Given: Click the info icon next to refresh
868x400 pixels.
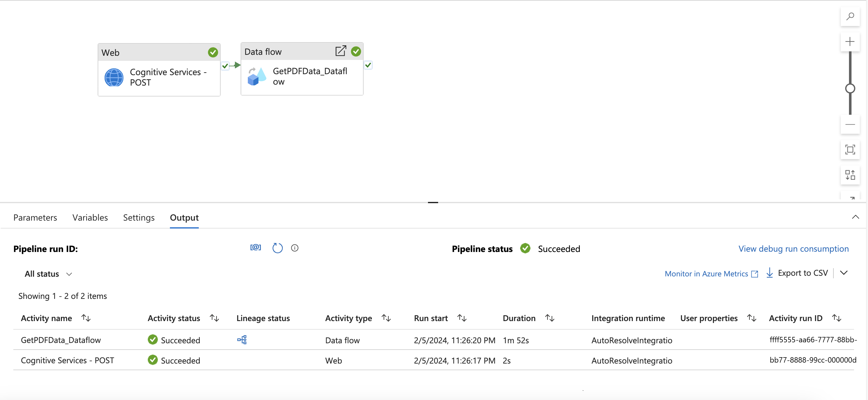Looking at the screenshot, I should pos(295,248).
